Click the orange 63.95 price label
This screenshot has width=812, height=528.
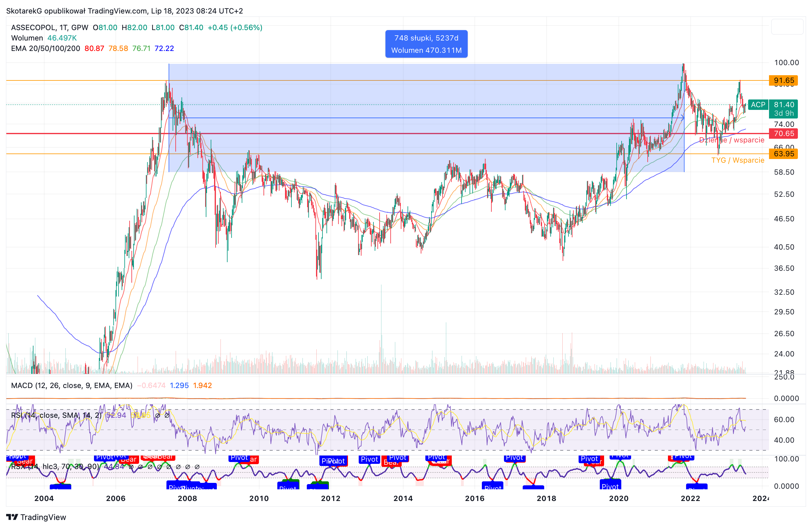[x=783, y=153]
